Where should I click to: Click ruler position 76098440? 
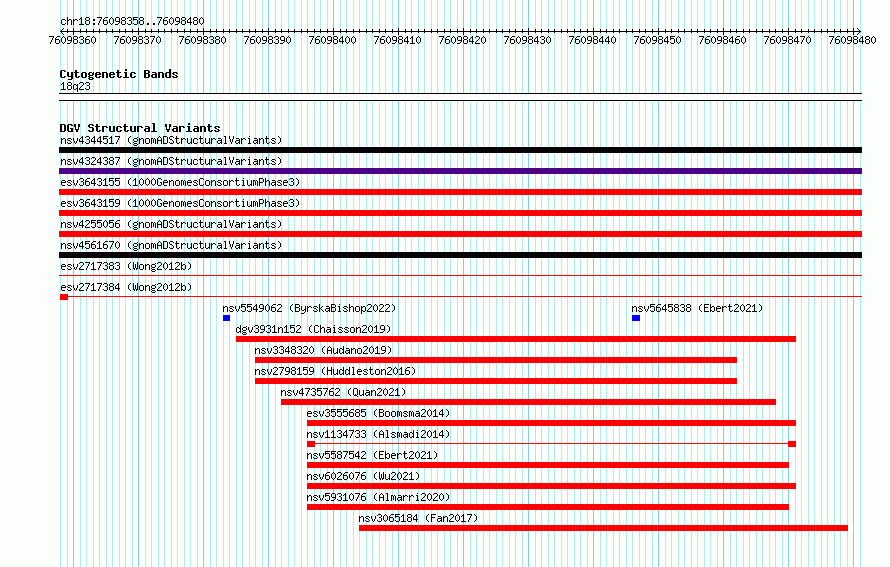(x=593, y=40)
